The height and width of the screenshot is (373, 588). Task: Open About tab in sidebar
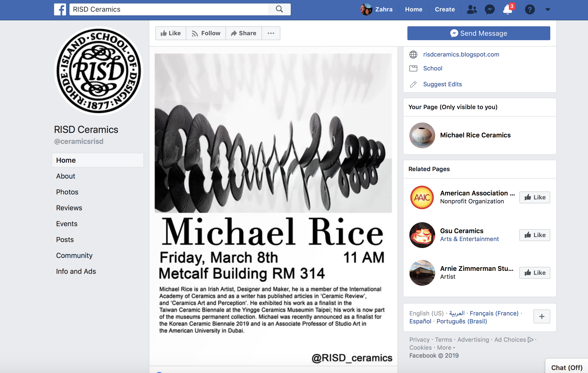tap(65, 176)
